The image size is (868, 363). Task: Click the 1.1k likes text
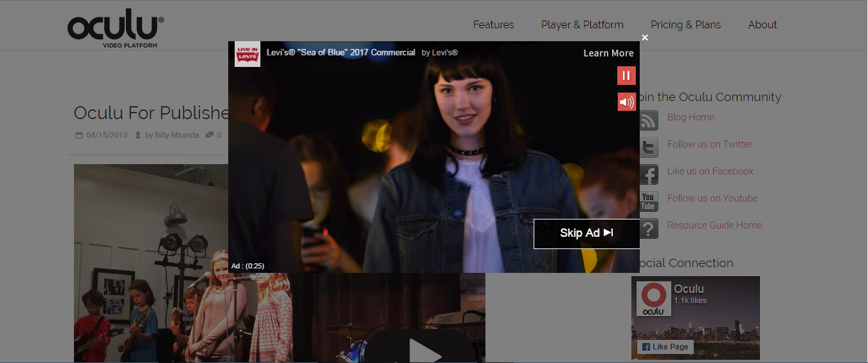coord(690,301)
